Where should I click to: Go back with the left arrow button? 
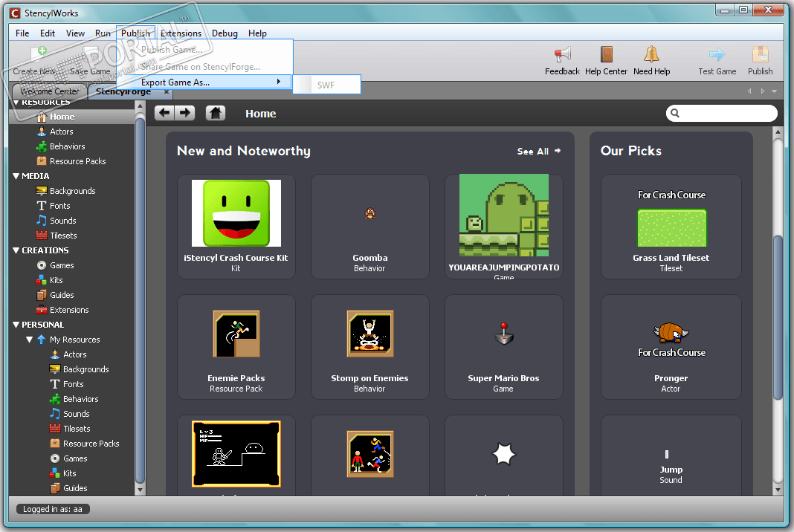[x=164, y=113]
